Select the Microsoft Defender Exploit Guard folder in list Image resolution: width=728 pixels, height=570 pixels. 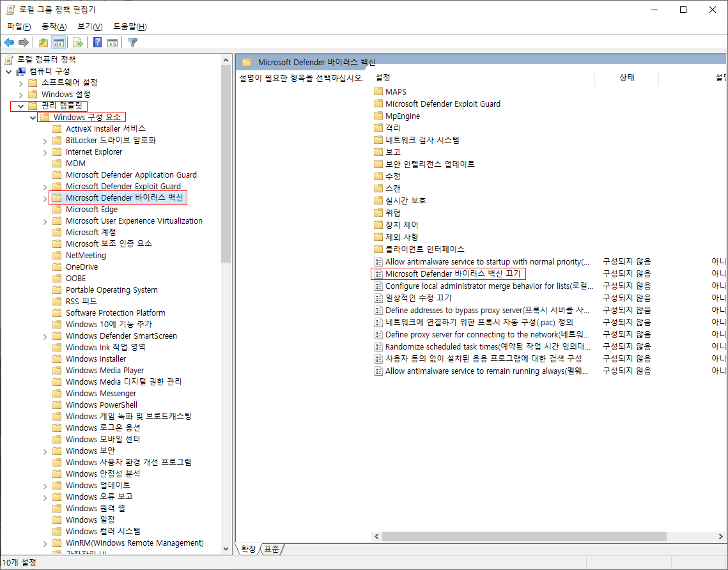[442, 104]
